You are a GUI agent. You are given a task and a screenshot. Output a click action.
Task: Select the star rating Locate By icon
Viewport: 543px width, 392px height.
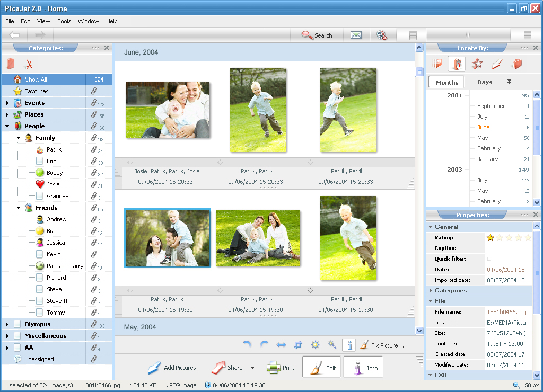click(x=477, y=64)
